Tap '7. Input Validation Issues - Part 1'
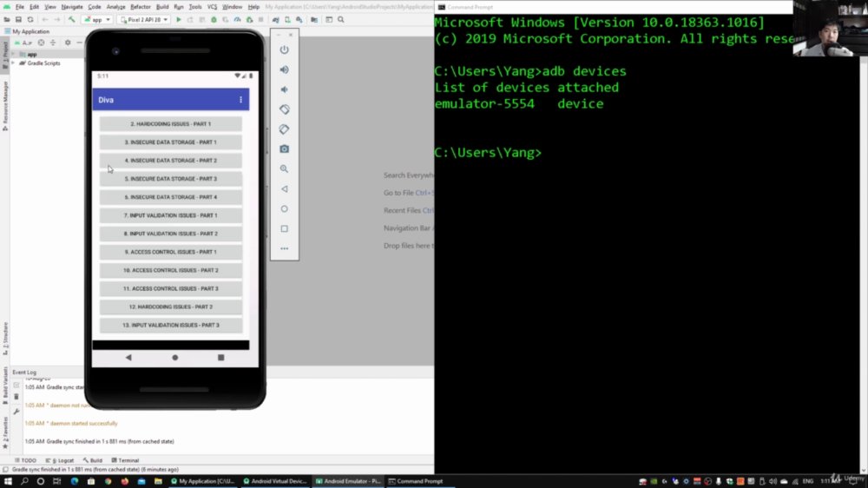The image size is (868, 488). tap(170, 215)
